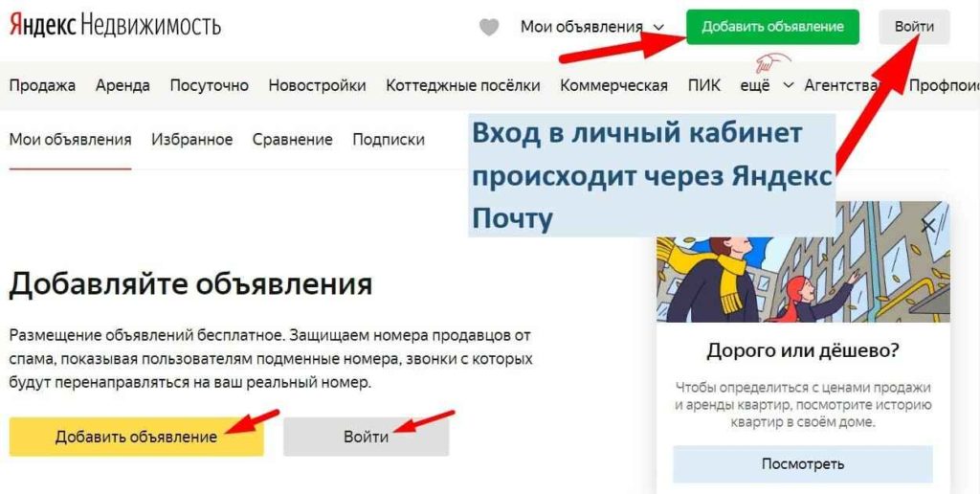Switch to the Подписки tab
Image resolution: width=980 pixels, height=494 pixels.
(x=389, y=140)
